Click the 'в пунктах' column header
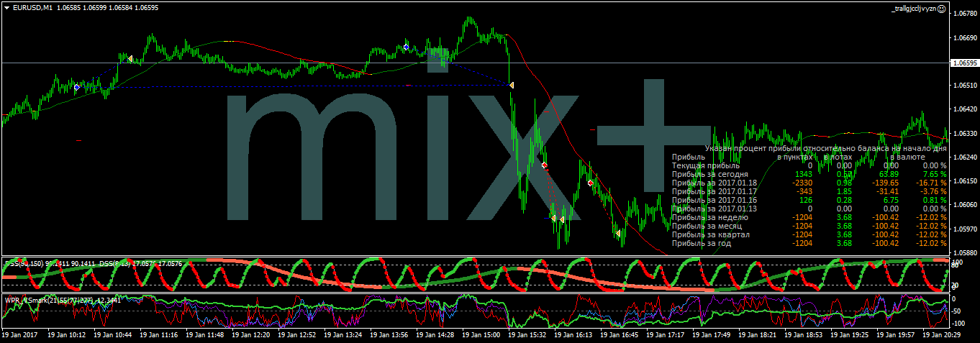980x343 pixels. coord(794,157)
